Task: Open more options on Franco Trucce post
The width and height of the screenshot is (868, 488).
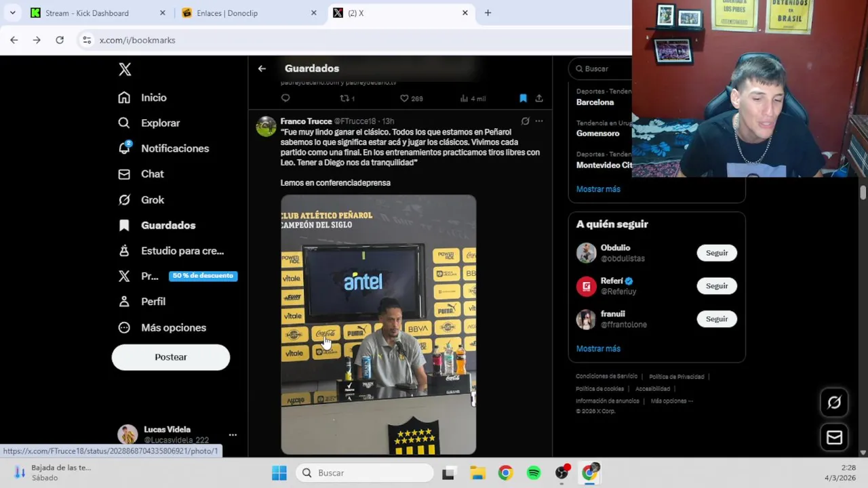Action: [x=539, y=121]
